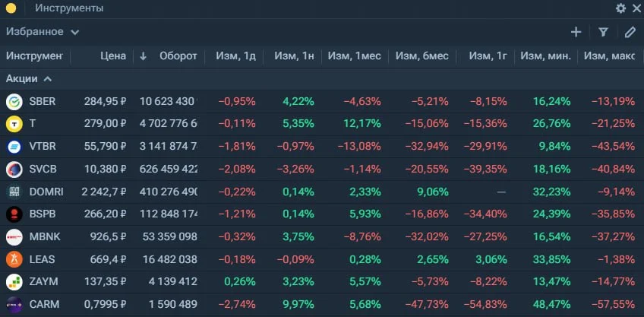Click VTBR six-month change −32,94%

tap(427, 147)
